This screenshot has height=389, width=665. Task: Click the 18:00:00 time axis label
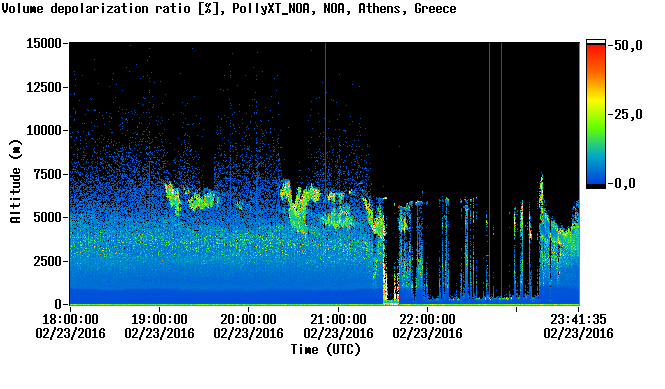tap(70, 319)
